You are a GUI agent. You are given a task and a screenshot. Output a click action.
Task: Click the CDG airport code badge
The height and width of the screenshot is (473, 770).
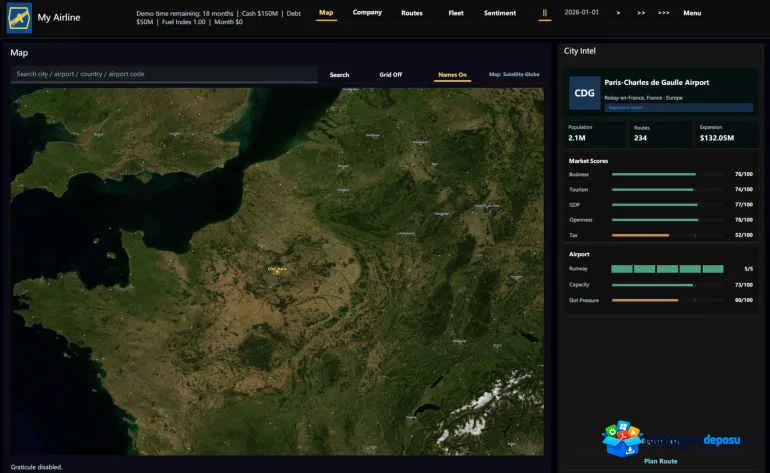point(584,93)
